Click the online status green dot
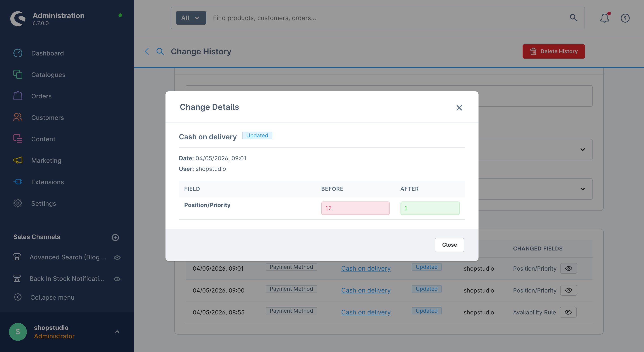This screenshot has height=352, width=644. [x=120, y=15]
